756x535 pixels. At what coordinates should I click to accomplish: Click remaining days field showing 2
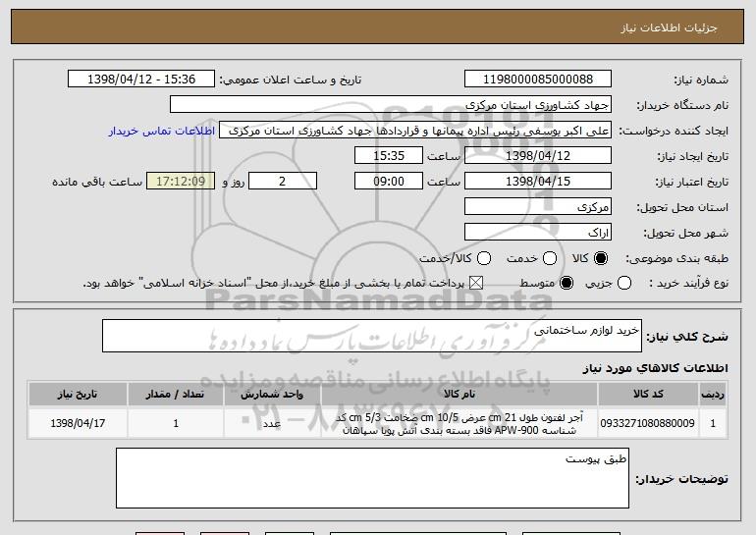click(283, 182)
